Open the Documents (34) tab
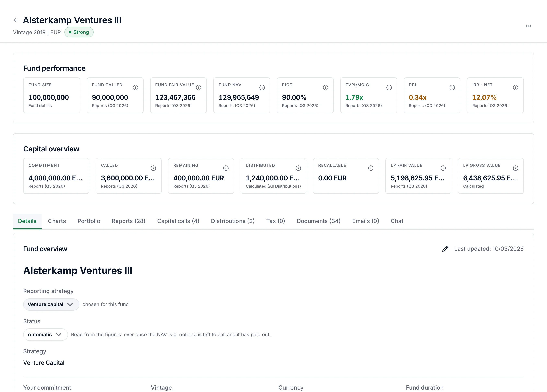This screenshot has width=547, height=392. [x=319, y=221]
